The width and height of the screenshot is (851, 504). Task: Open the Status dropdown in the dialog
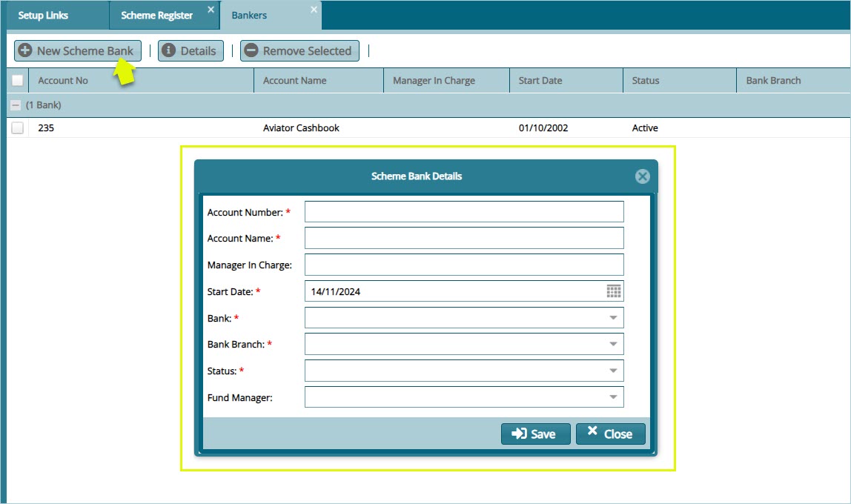613,371
